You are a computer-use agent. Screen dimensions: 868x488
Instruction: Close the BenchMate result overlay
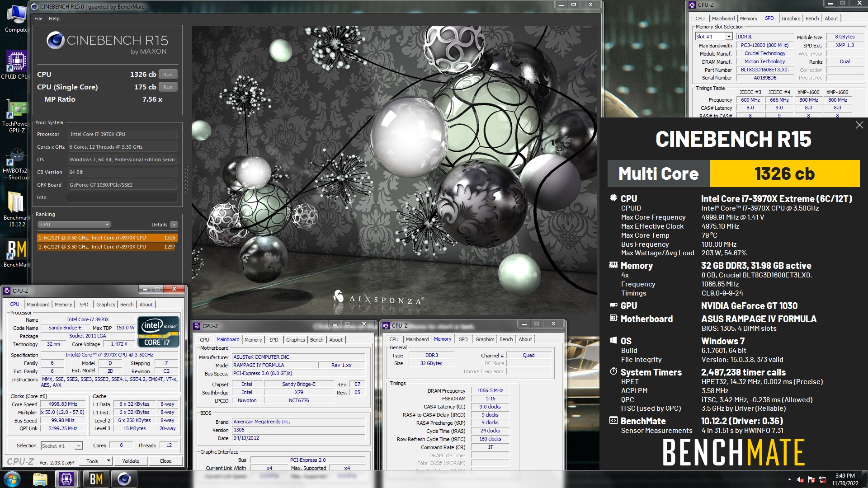coord(859,125)
